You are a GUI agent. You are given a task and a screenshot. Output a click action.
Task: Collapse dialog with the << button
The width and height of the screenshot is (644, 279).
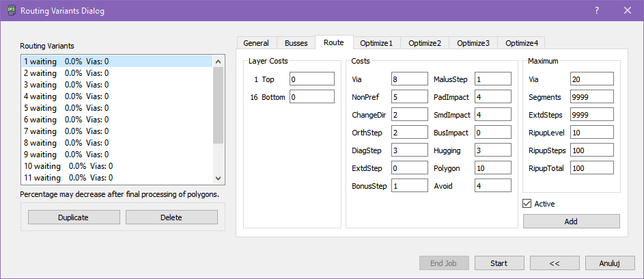pyautogui.click(x=555, y=263)
